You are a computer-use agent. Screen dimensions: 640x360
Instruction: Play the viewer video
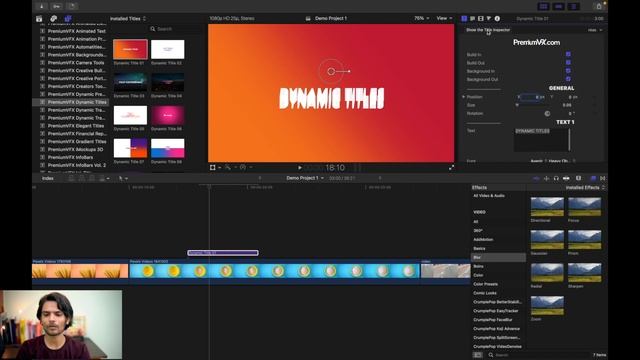point(300,168)
